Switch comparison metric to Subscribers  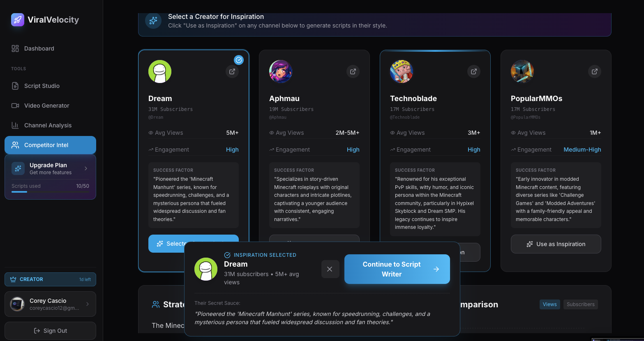[x=580, y=304]
